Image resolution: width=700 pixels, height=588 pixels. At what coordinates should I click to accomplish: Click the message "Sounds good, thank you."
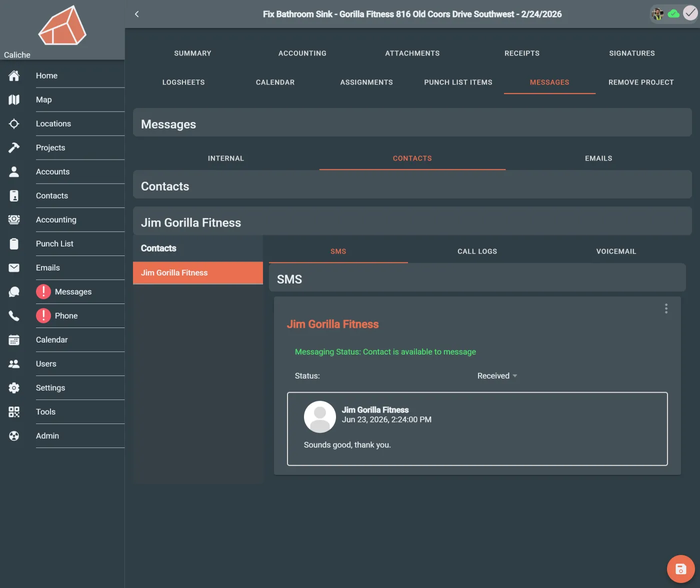click(347, 444)
